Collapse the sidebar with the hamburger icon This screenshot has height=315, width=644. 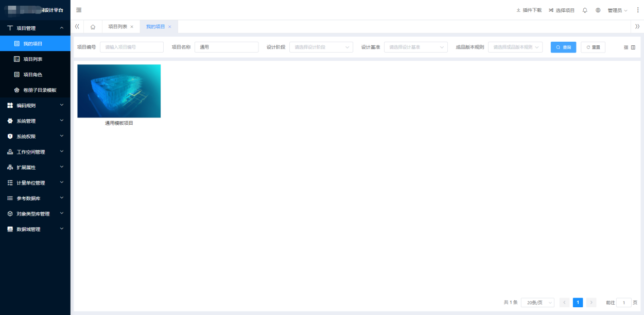pyautogui.click(x=79, y=10)
